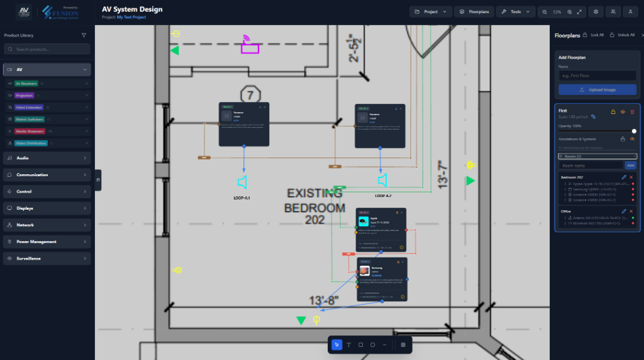Delete the First floorplan with trash icon
644x360 pixels.
point(632,112)
